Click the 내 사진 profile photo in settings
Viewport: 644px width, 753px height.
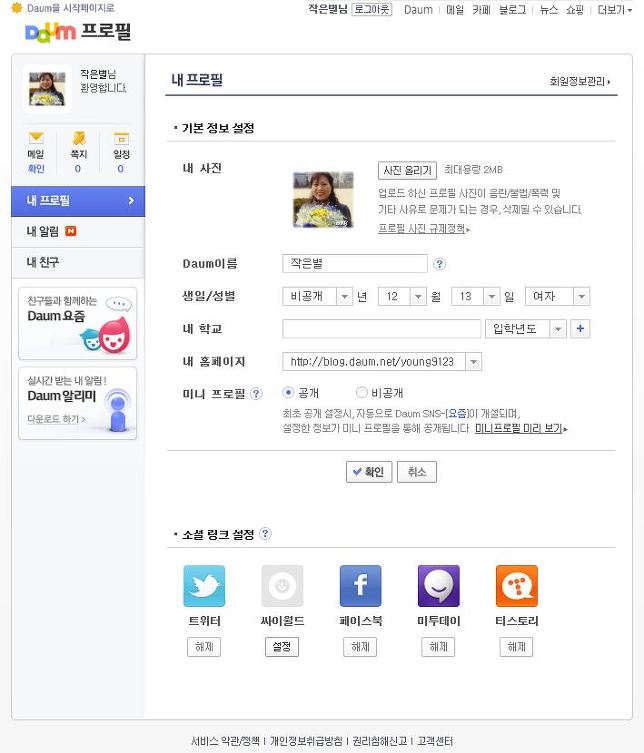click(323, 200)
